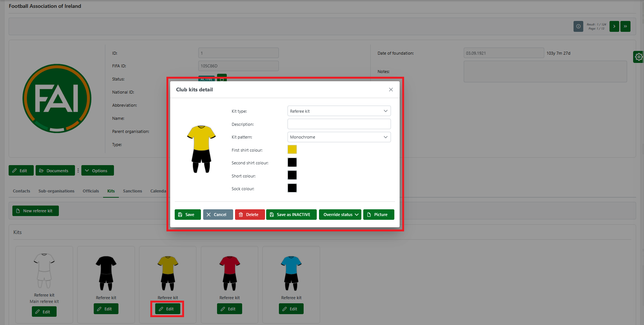This screenshot has height=325, width=644.
Task: Jump to last result double arrow
Action: [x=625, y=26]
